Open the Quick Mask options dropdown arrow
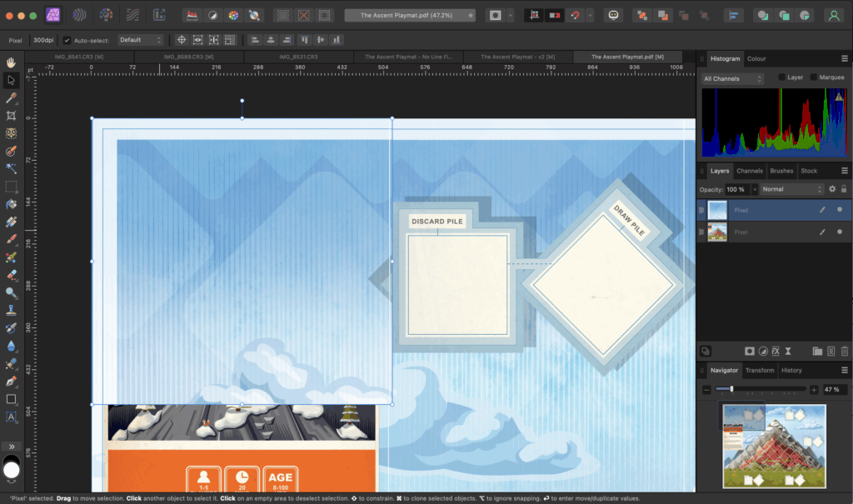Screen dimensions: 853x504 (x=511, y=15)
